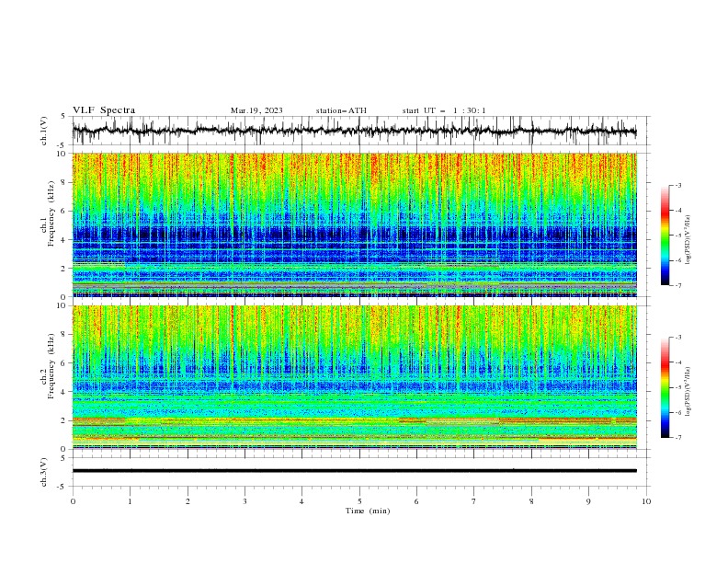Click the 'ch.3(V)' waveform axis label

point(44,472)
